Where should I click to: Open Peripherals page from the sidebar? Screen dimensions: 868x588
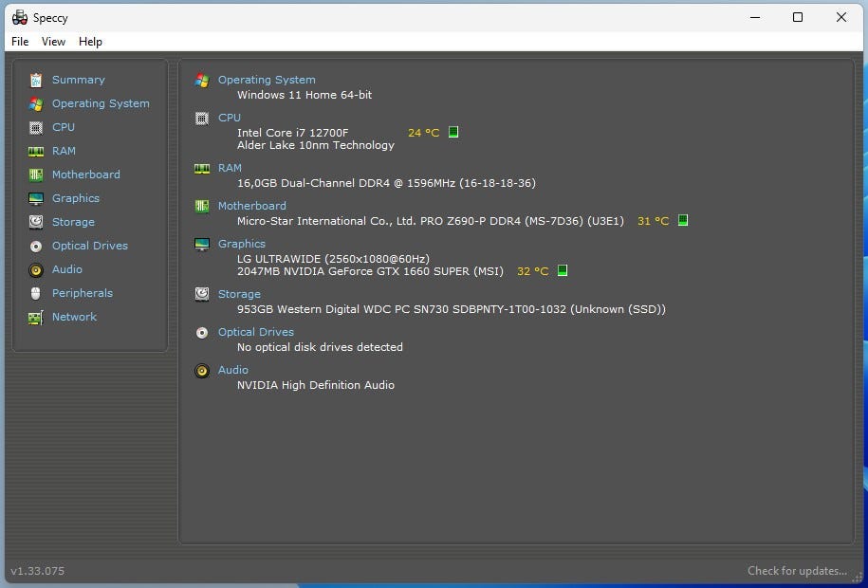[x=83, y=293]
